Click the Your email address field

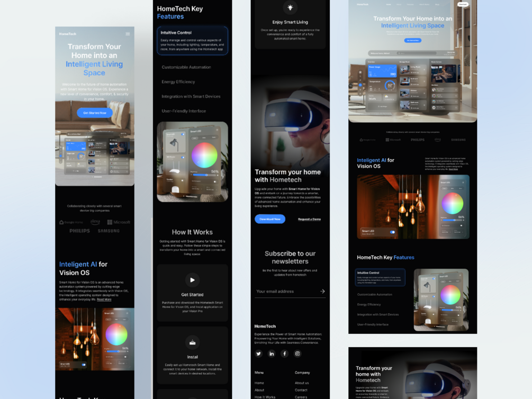(290, 291)
